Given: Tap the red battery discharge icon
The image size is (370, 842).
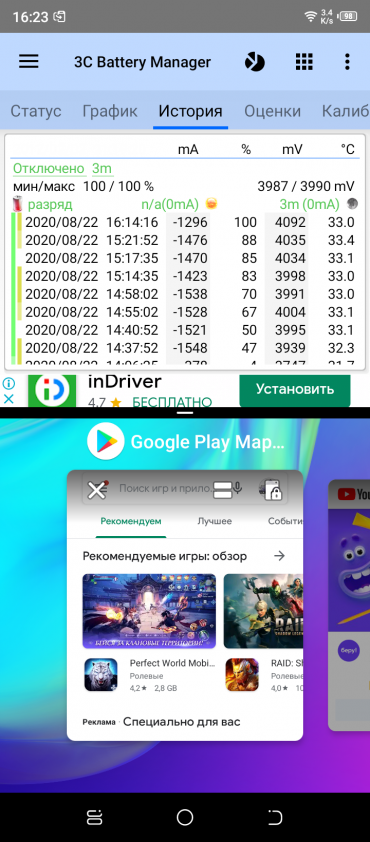Looking at the screenshot, I should pos(18,205).
